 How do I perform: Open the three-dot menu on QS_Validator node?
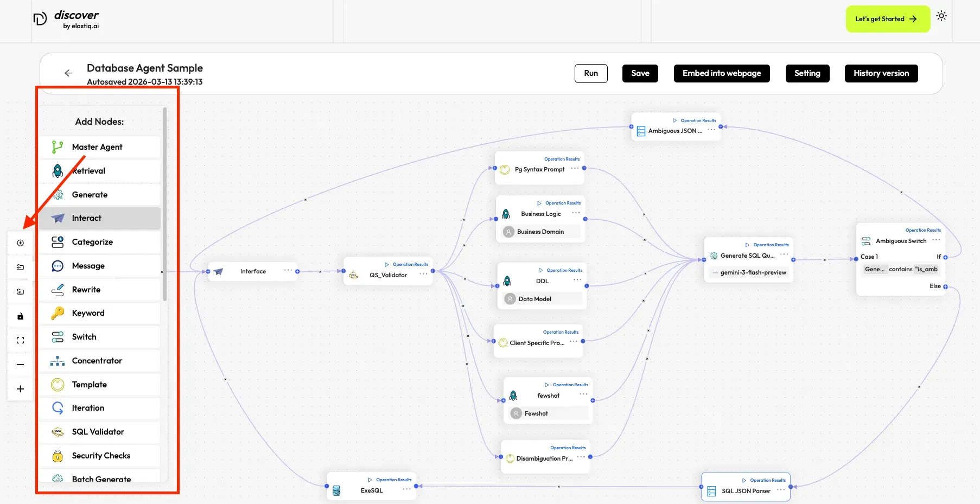424,275
